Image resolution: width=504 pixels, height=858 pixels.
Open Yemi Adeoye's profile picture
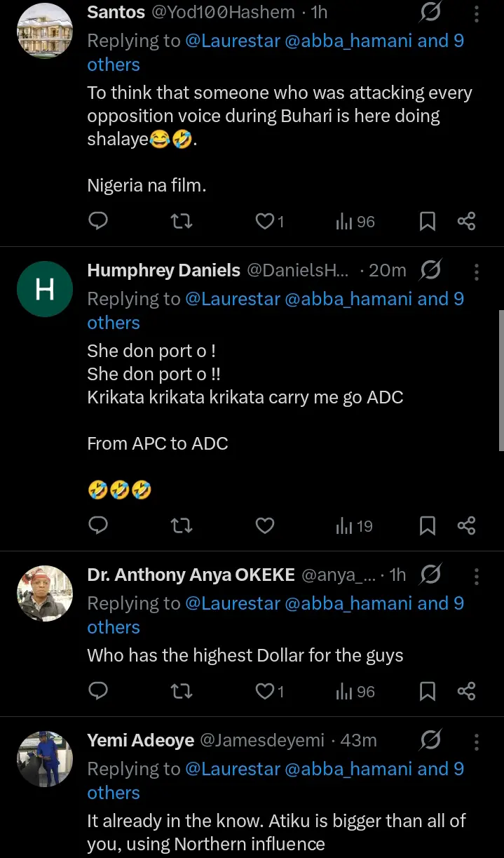(45, 758)
